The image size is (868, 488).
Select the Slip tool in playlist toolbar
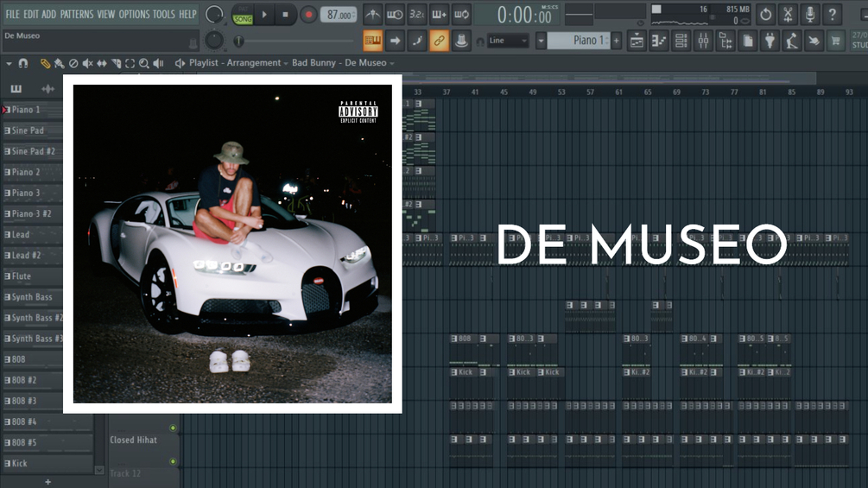(102, 64)
